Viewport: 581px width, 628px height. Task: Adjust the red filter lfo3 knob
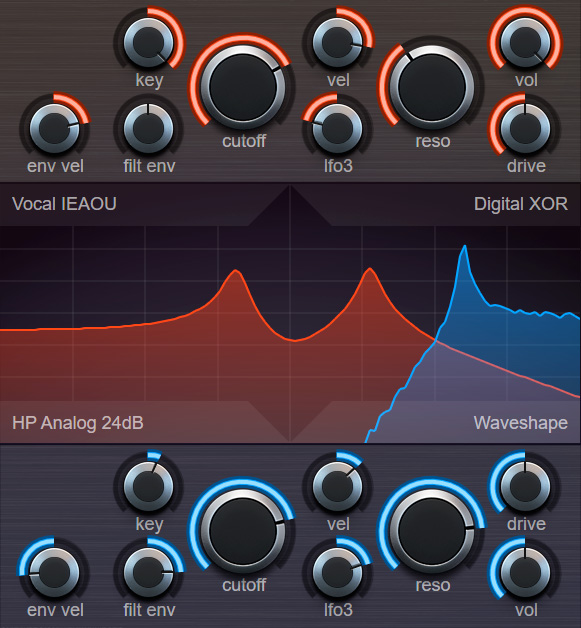tap(338, 128)
